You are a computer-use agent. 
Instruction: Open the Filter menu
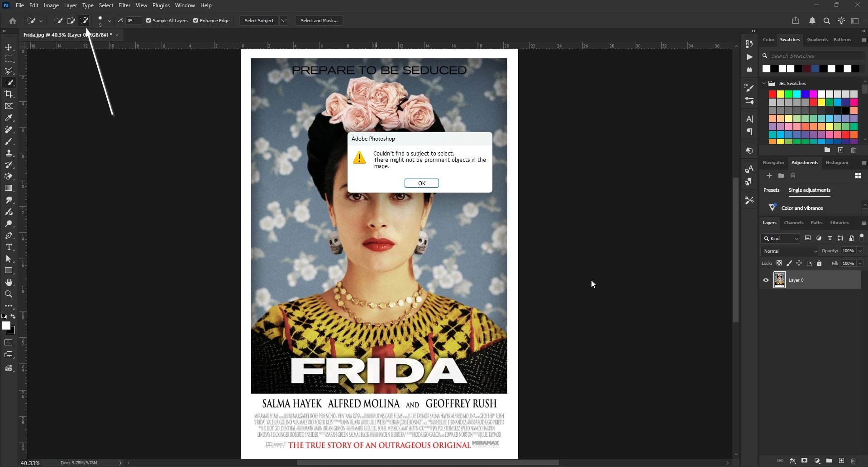[124, 5]
